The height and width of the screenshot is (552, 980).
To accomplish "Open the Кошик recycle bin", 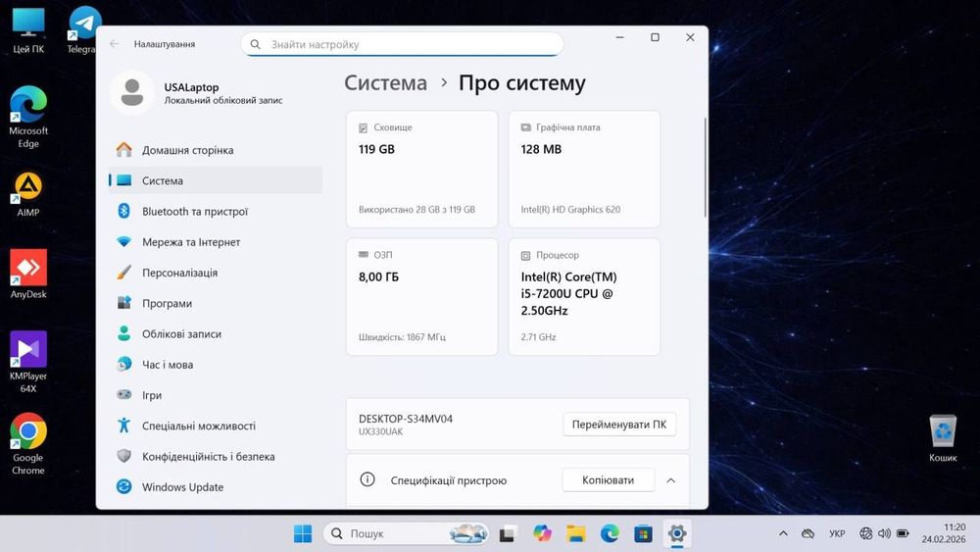I will [x=943, y=437].
